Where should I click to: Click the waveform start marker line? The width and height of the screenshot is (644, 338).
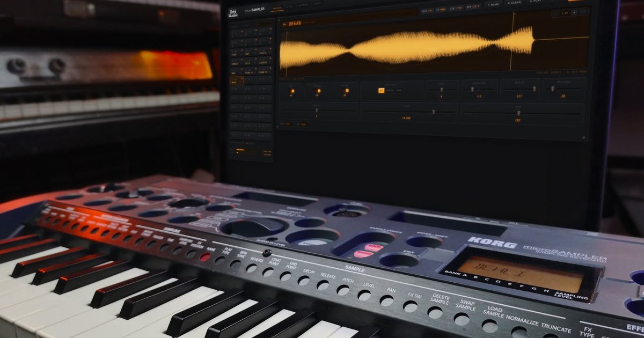coord(287,54)
